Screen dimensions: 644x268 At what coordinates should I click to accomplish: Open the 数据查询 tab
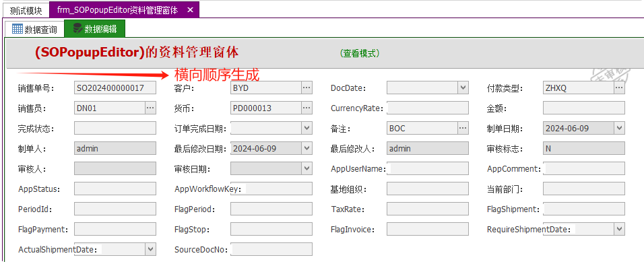[x=34, y=29]
